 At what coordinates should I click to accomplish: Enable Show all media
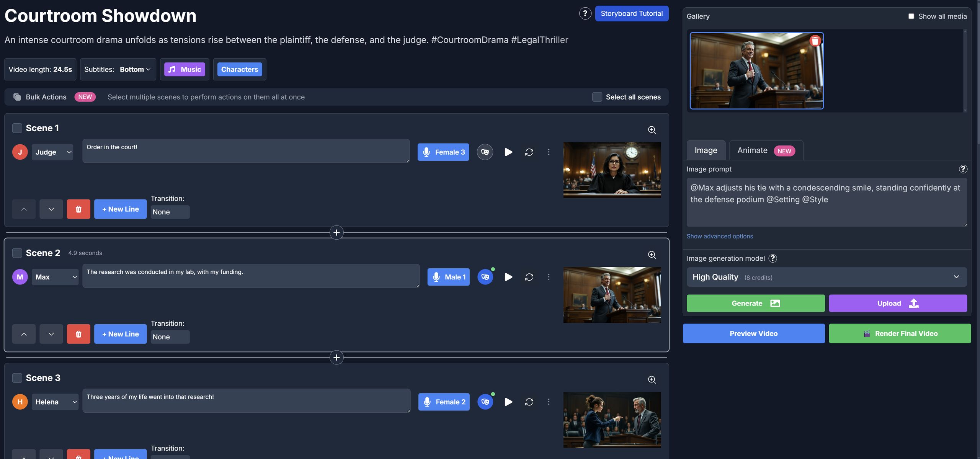[x=911, y=16]
